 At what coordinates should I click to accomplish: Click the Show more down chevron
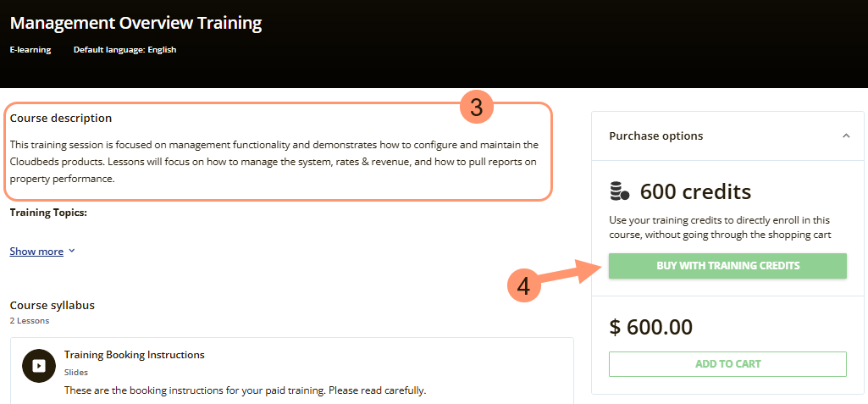click(x=72, y=252)
